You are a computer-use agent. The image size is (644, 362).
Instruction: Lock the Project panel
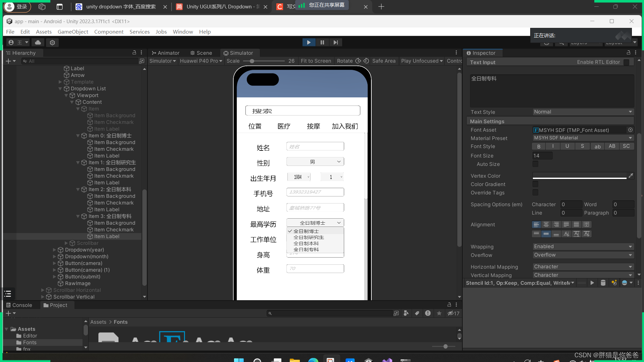449,305
